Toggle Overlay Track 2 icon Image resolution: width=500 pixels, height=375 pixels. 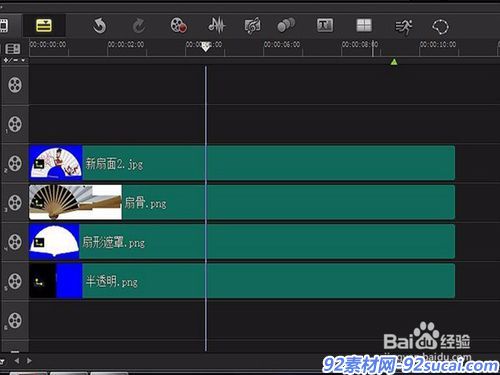tap(15, 163)
